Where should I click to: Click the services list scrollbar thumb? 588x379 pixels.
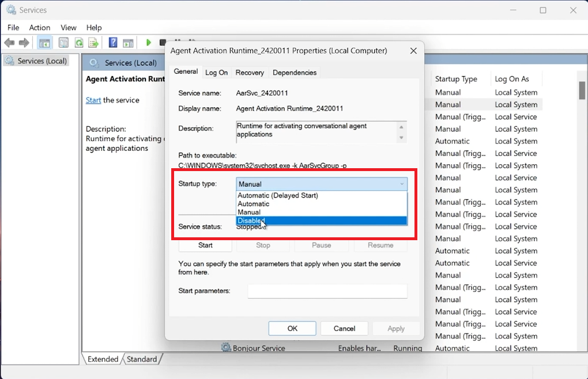pos(582,90)
